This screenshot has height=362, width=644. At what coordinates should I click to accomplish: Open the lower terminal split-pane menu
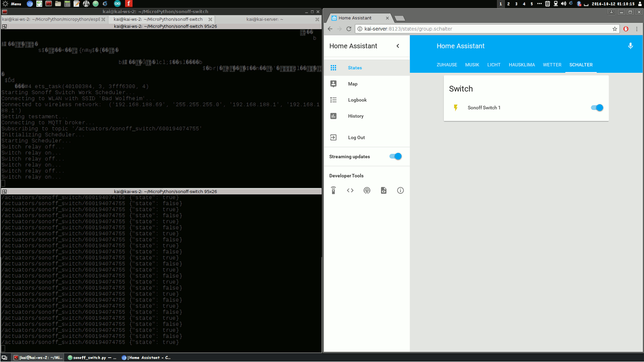(x=4, y=192)
